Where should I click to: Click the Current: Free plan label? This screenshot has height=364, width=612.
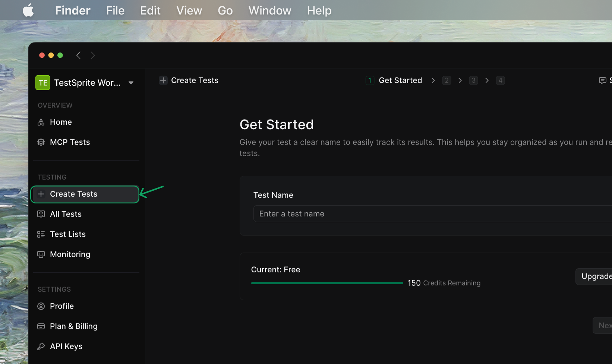[275, 270]
